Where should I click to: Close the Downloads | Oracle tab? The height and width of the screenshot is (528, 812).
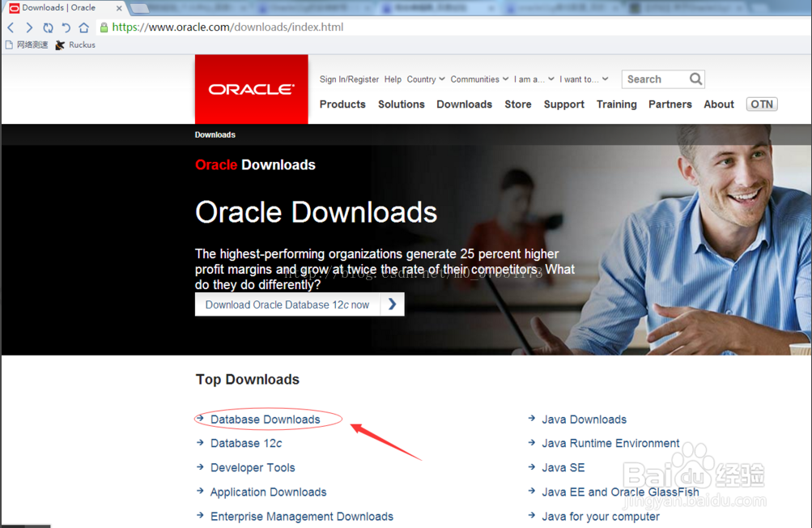[118, 8]
